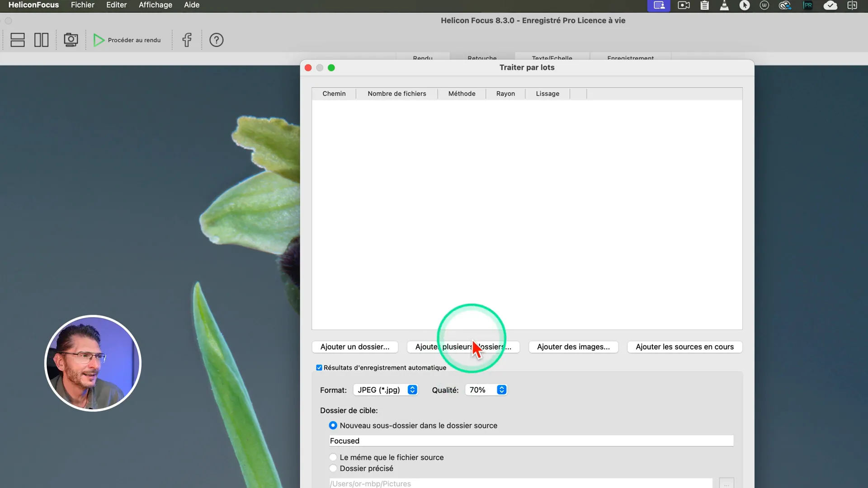868x488 pixels.
Task: Switch to the Enregistrement tab
Action: [x=631, y=57]
